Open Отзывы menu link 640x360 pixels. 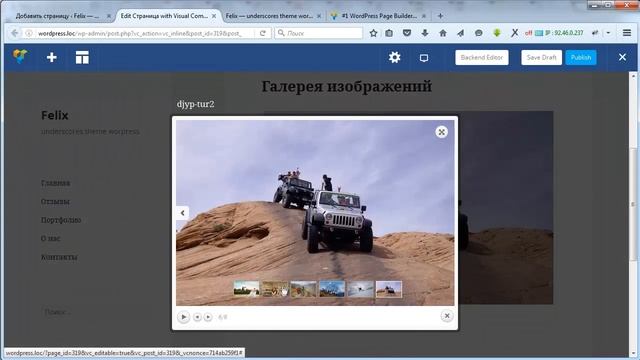(55, 201)
